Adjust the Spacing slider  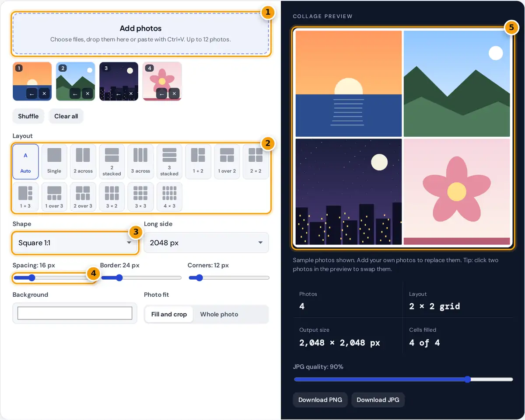tap(53, 278)
